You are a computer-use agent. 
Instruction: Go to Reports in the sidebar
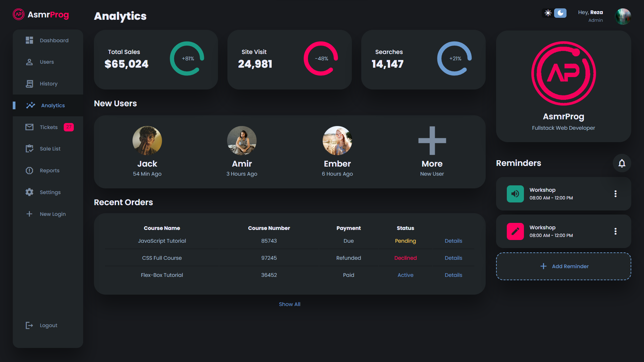click(49, 170)
